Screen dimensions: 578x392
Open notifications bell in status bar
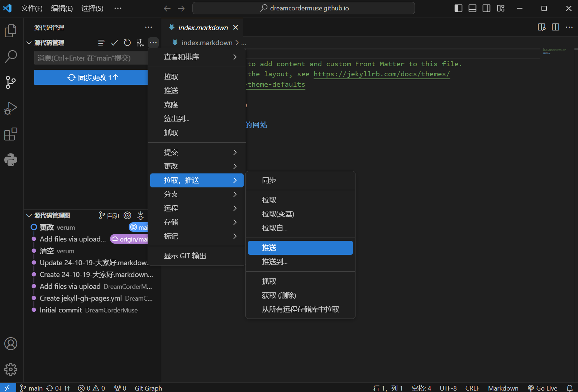[x=569, y=388]
